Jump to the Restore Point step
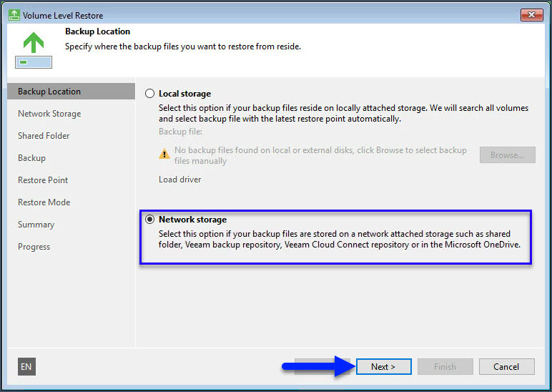Image resolution: width=552 pixels, height=392 pixels. pyautogui.click(x=43, y=180)
